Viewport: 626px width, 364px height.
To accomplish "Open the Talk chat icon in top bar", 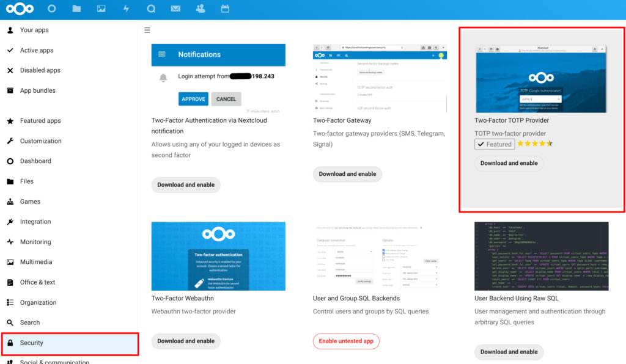I will tap(151, 9).
